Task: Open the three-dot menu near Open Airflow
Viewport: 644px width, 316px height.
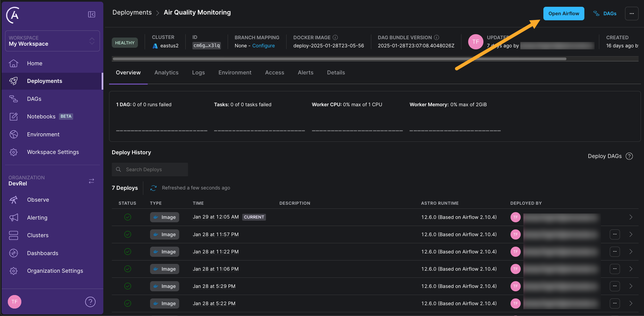Action: [x=632, y=14]
